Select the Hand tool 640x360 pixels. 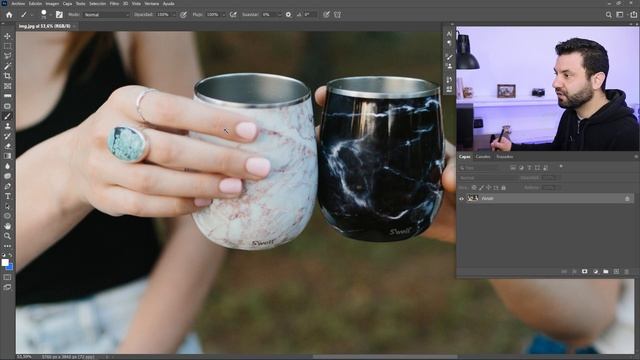(x=7, y=226)
